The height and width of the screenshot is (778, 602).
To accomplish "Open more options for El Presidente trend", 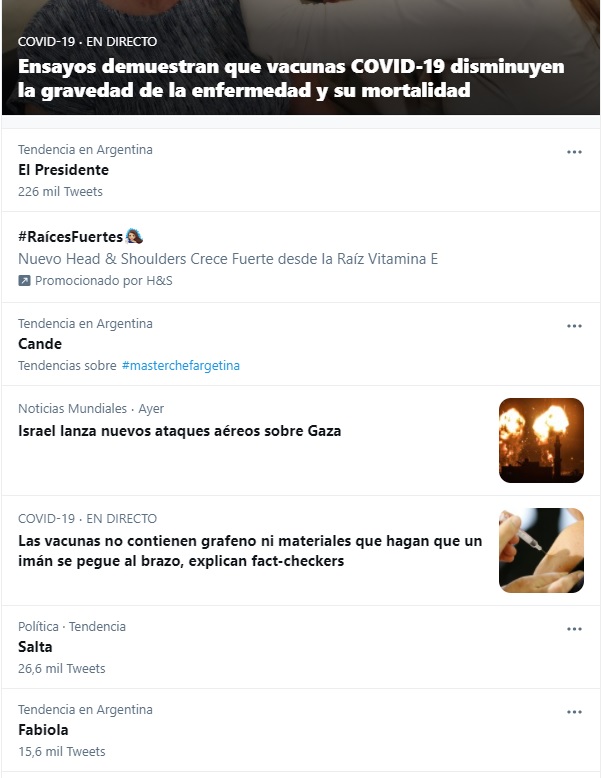I will 574,152.
